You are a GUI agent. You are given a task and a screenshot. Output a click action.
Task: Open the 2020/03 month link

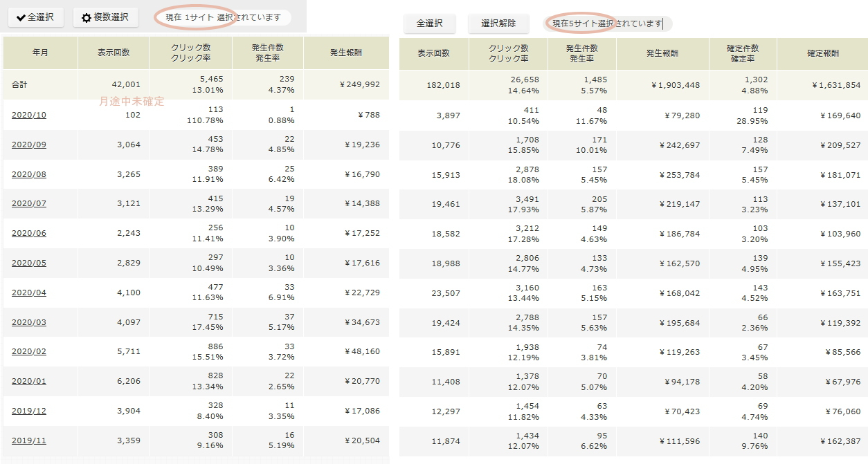(x=29, y=322)
